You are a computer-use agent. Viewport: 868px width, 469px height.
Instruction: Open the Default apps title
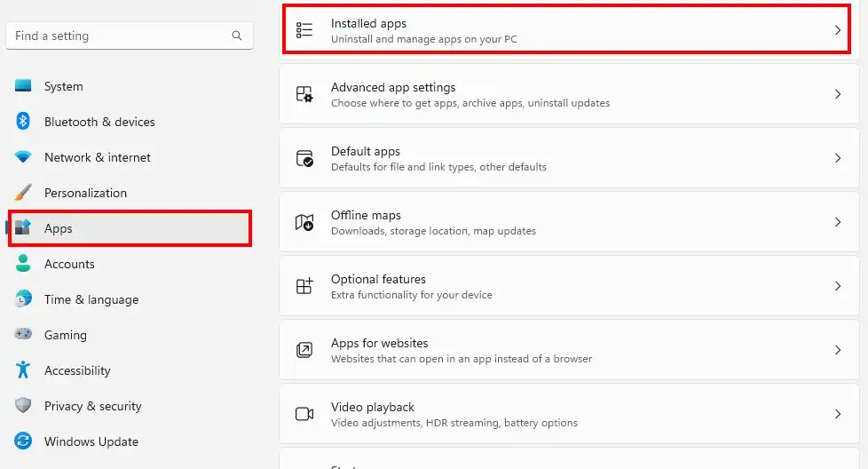coord(366,151)
